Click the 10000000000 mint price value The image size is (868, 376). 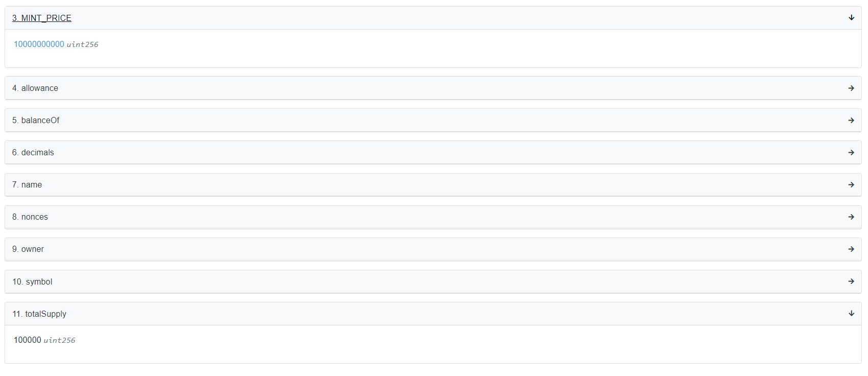(x=39, y=44)
